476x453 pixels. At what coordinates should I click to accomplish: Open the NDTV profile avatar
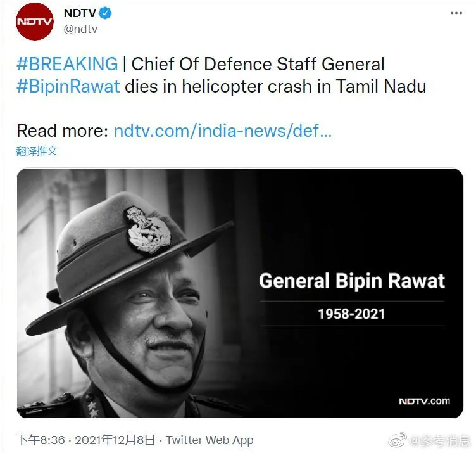pyautogui.click(x=35, y=22)
